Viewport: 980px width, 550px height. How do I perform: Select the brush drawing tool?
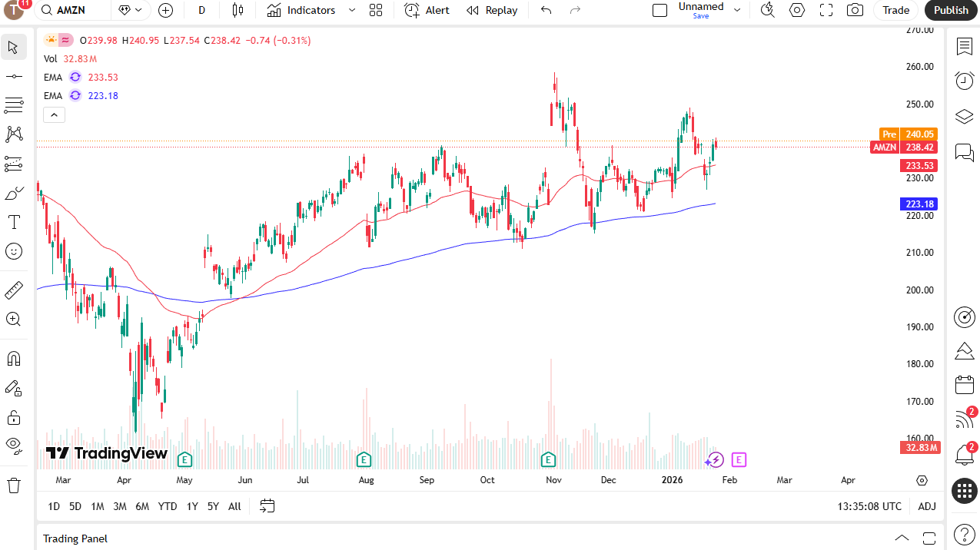coord(13,193)
